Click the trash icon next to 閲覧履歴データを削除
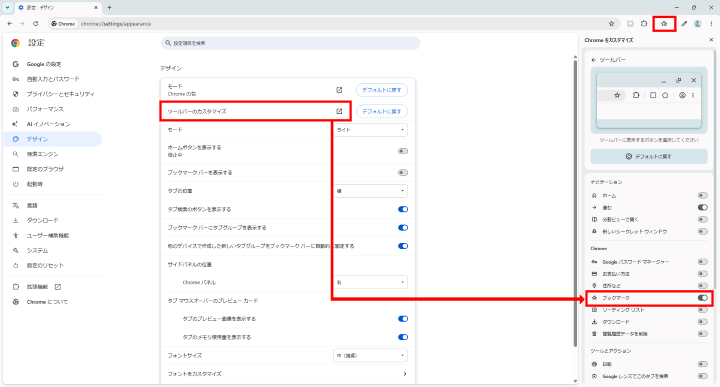The height and width of the screenshot is (387, 720). click(594, 334)
